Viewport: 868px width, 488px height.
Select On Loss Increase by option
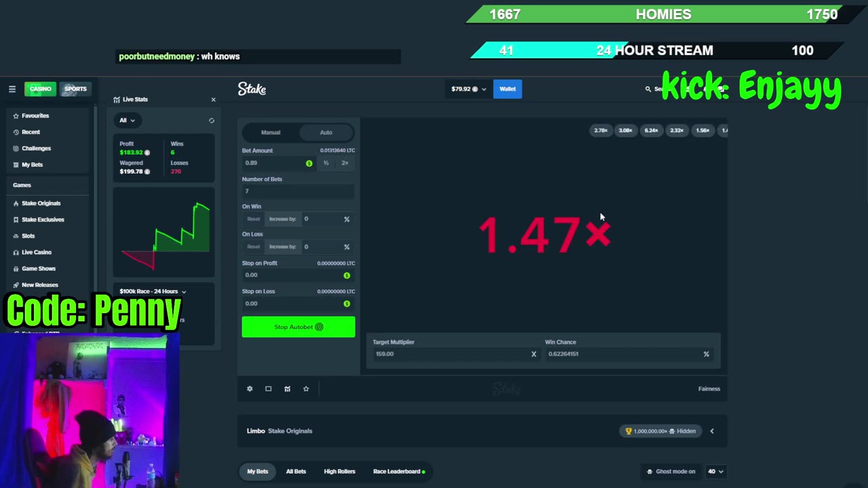[x=283, y=247]
